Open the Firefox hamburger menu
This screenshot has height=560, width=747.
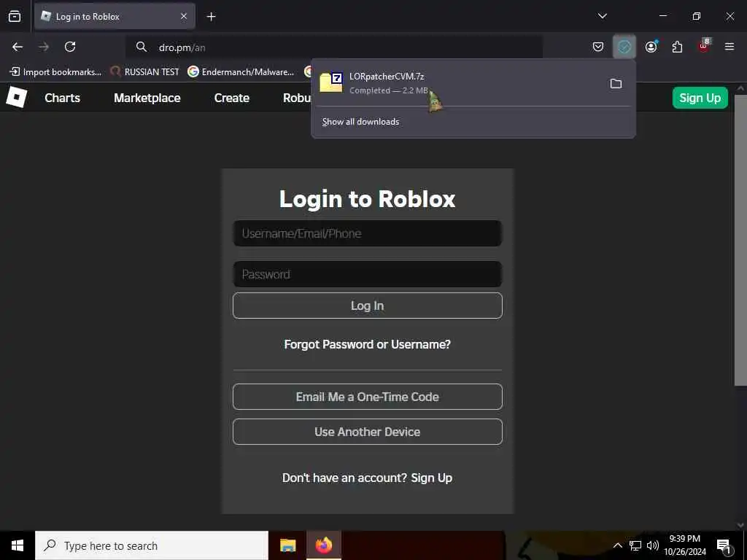(x=729, y=47)
